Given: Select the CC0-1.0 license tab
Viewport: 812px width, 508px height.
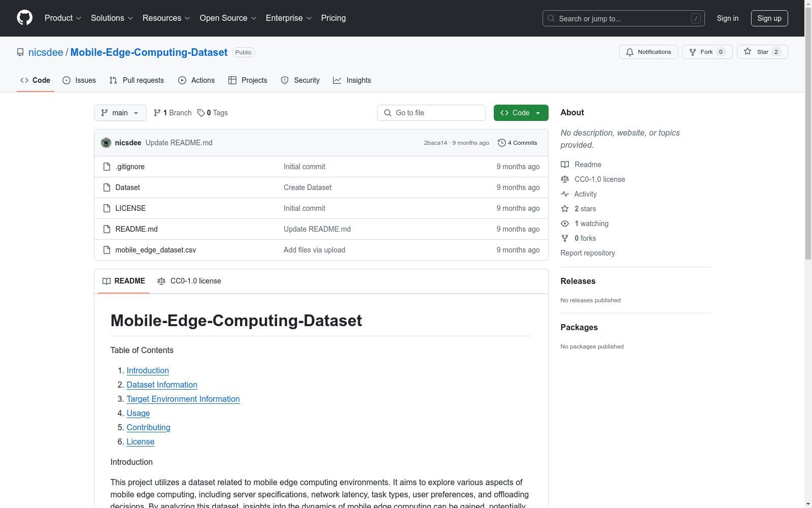Looking at the screenshot, I should click(189, 281).
